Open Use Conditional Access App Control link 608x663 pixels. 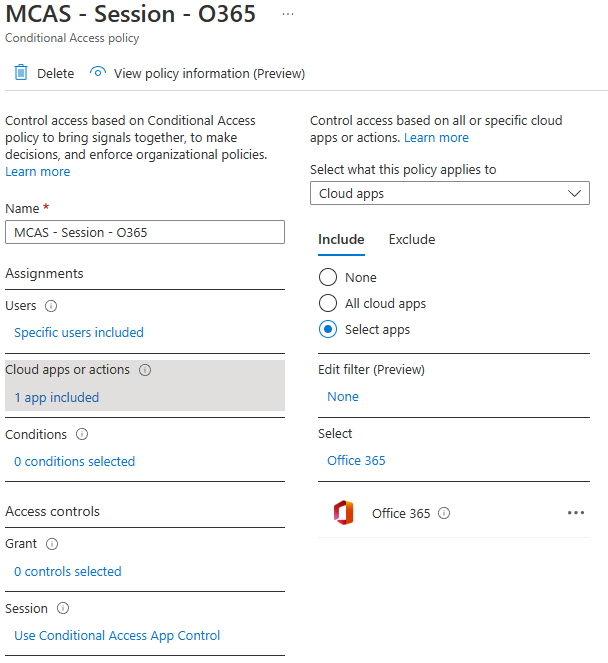pyautogui.click(x=117, y=636)
